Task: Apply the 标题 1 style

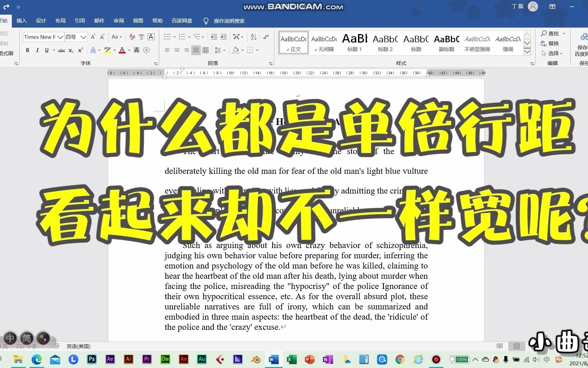Action: point(354,42)
